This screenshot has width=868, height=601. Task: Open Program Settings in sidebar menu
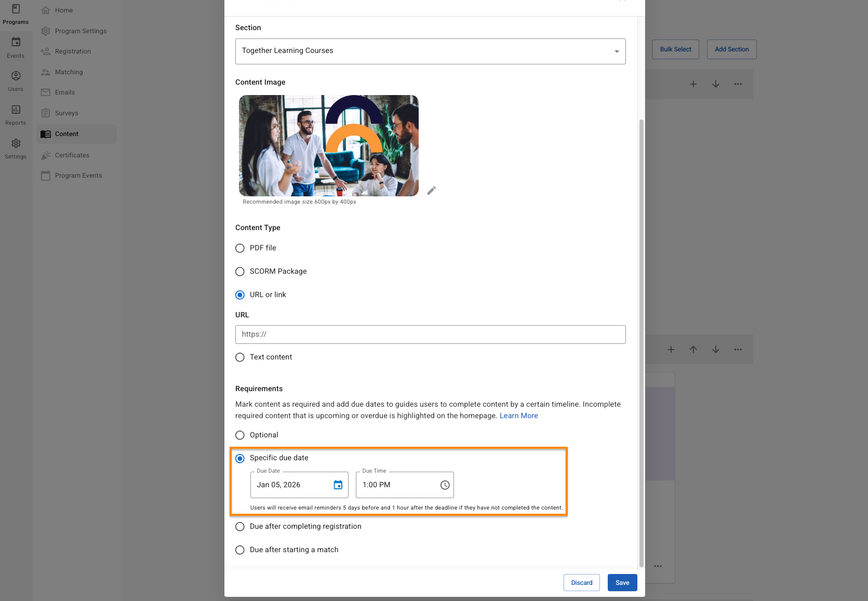81,31
